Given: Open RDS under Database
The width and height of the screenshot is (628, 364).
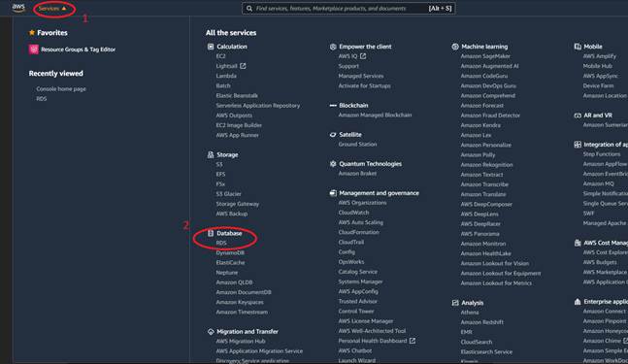Looking at the screenshot, I should [221, 243].
